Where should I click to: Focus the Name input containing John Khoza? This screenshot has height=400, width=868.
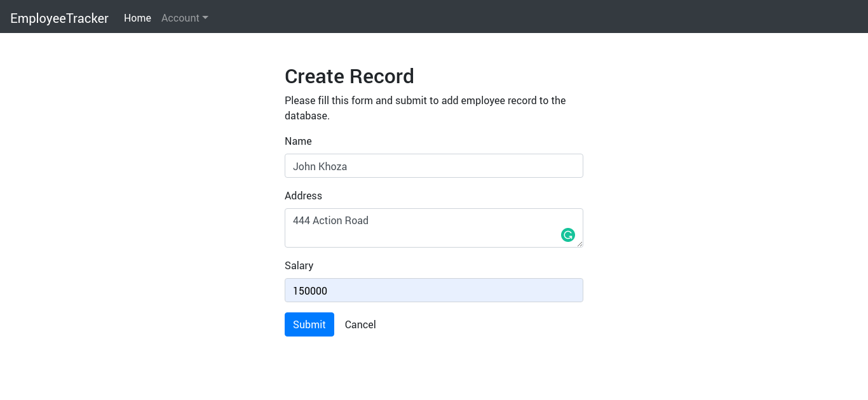tap(433, 166)
